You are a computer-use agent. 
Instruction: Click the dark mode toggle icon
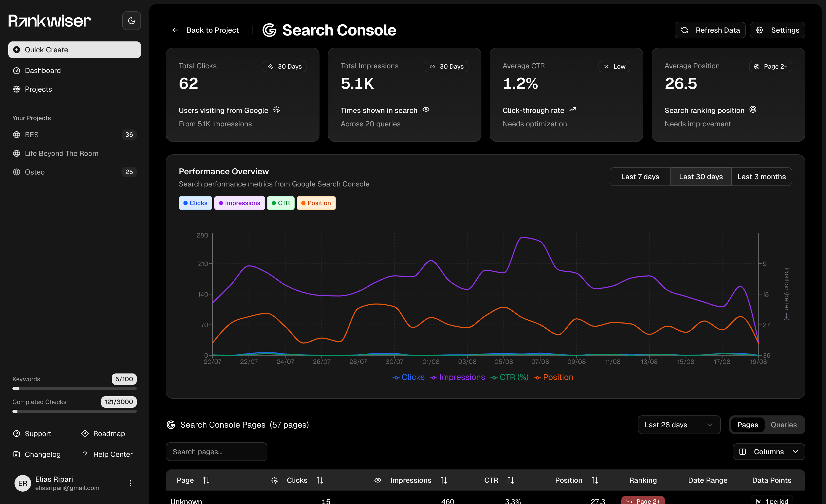pos(131,20)
